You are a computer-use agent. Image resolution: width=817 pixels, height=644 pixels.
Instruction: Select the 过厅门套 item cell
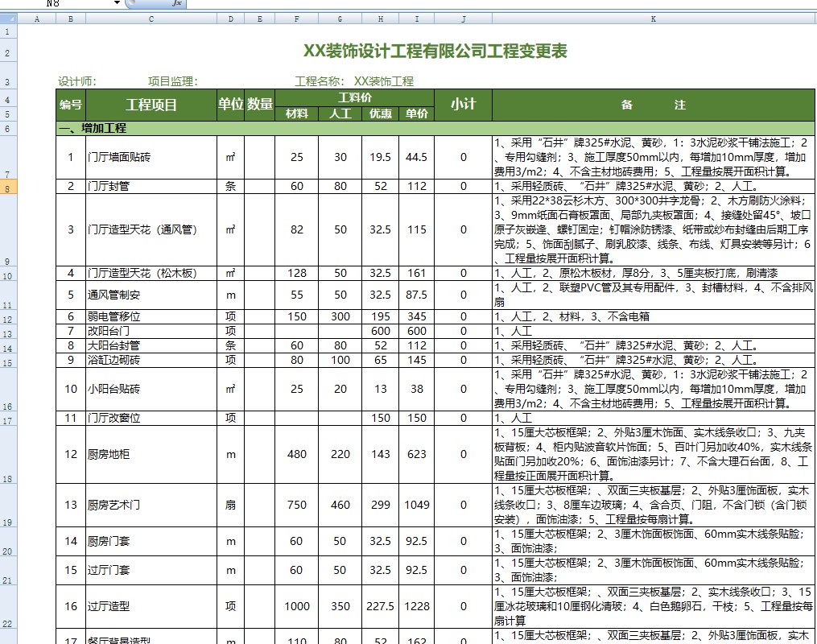[x=151, y=570]
